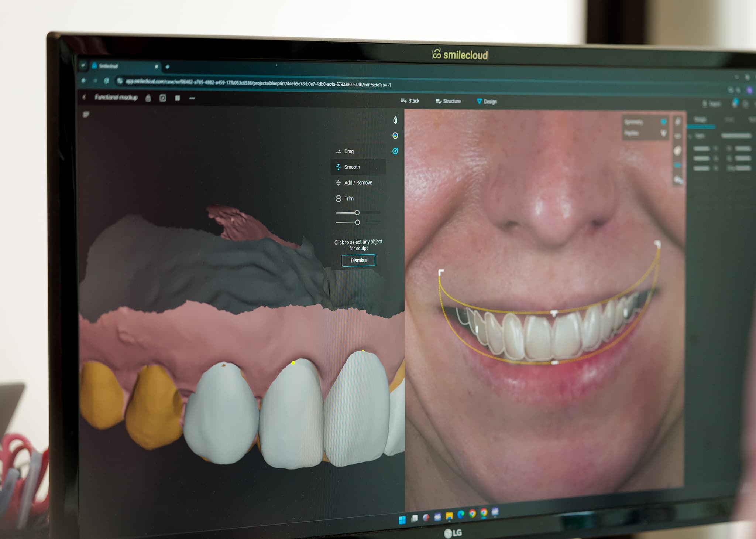Click the browser address bar URL
The width and height of the screenshot is (756, 539).
[258, 83]
